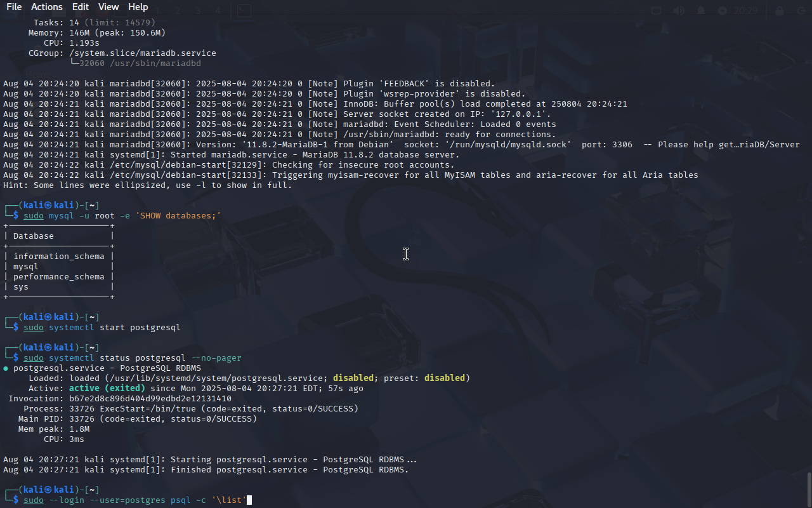Click the 'Started mariadb.service' log line
The height and width of the screenshot is (508, 812).
[232, 155]
